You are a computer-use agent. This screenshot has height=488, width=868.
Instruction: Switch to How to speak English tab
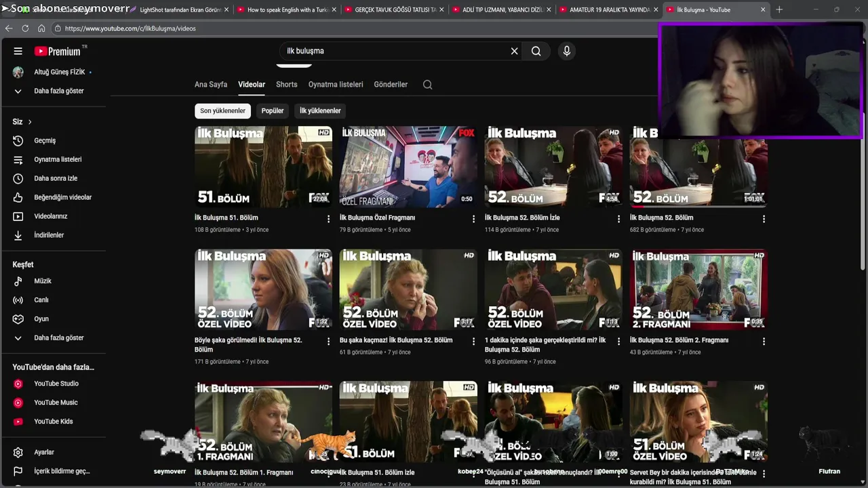288,9
